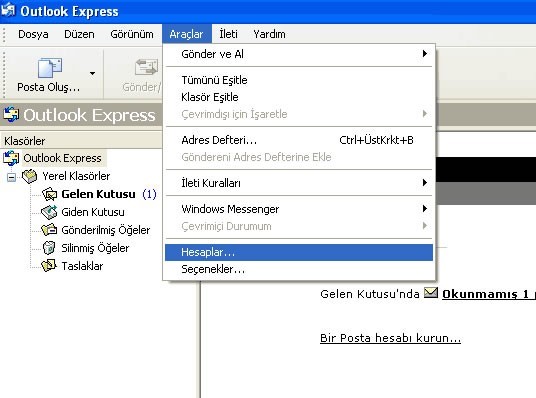This screenshot has height=398, width=536.
Task: Click the Klasörler pane header
Action: point(81,141)
